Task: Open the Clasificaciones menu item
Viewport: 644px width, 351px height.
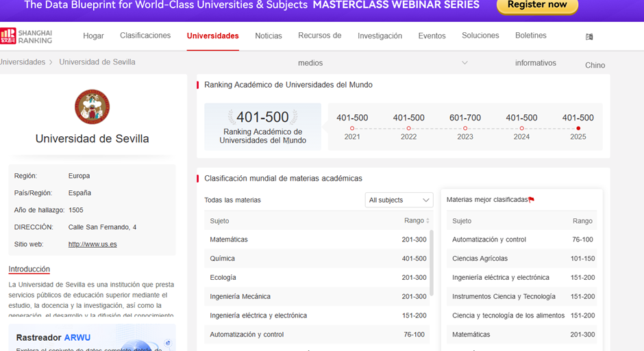Action: (x=145, y=36)
